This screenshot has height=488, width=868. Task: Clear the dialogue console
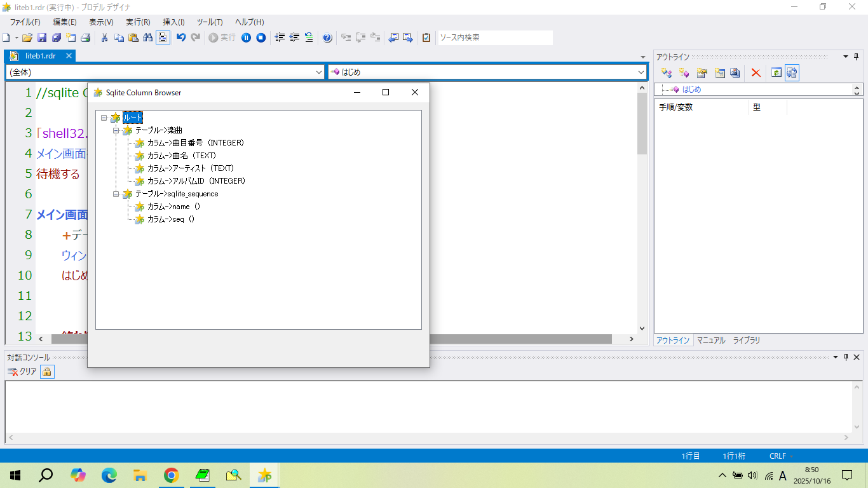click(x=22, y=372)
